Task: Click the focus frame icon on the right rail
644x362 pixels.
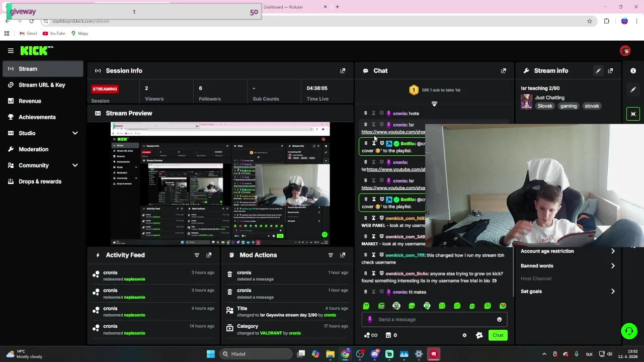Action: [x=633, y=114]
